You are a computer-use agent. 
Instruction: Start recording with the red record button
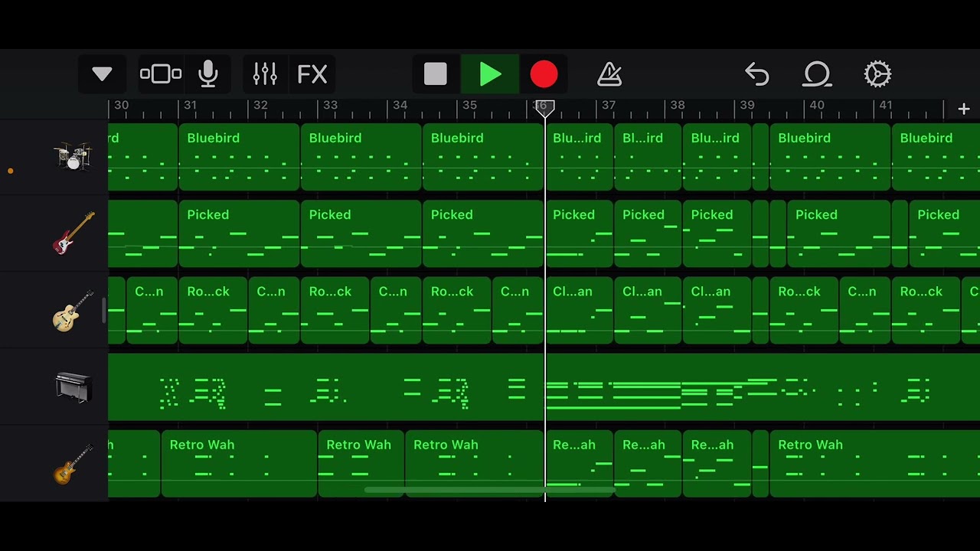point(544,74)
